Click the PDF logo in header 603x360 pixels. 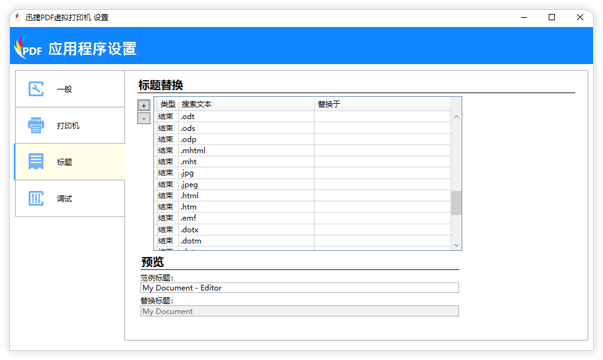tap(28, 48)
